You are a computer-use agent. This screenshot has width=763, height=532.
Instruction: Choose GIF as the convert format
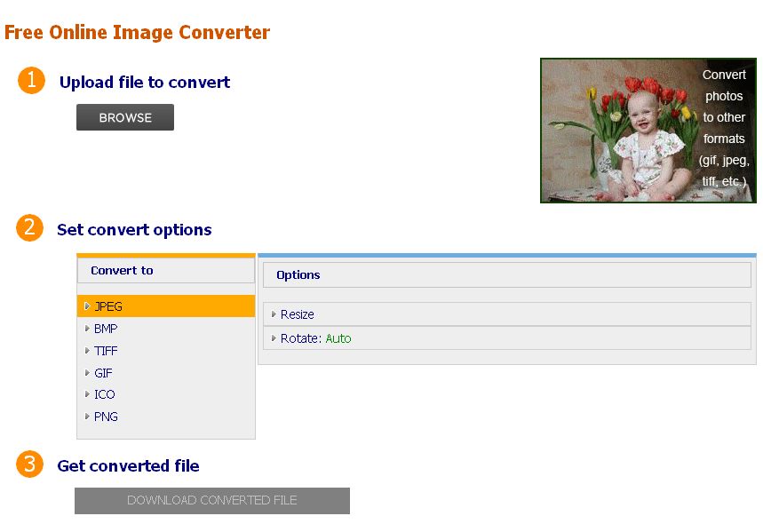(x=104, y=372)
